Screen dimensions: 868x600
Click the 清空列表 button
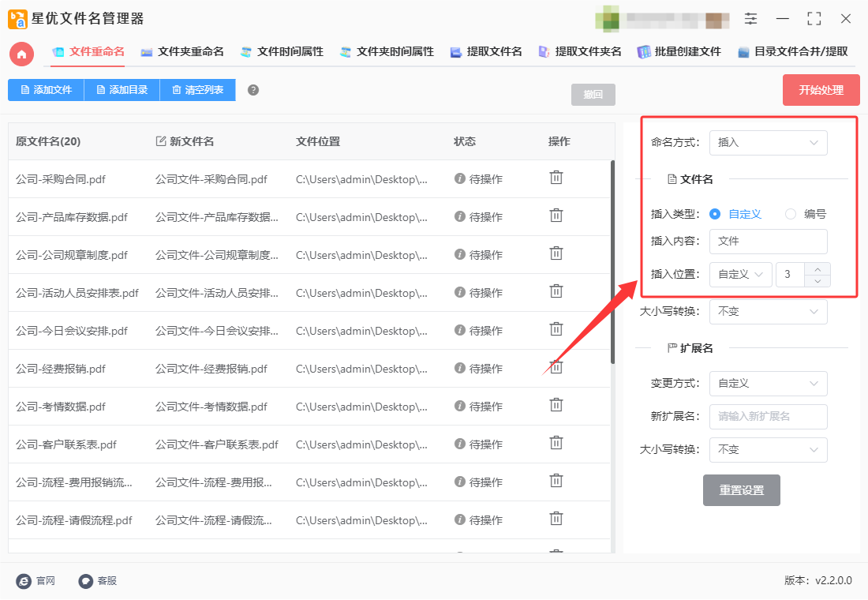point(197,90)
